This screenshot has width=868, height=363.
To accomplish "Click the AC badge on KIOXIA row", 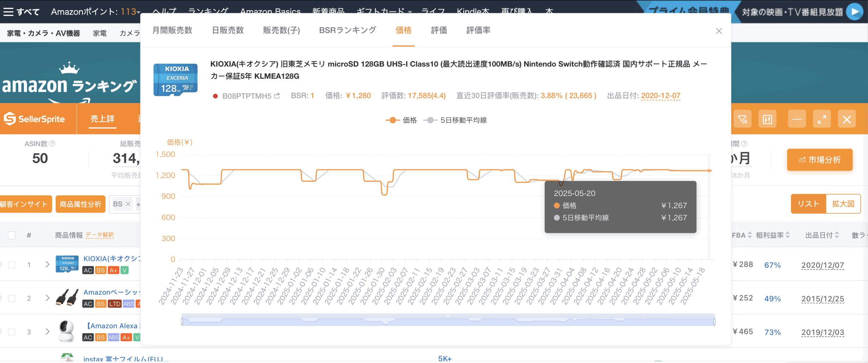I will [x=88, y=270].
